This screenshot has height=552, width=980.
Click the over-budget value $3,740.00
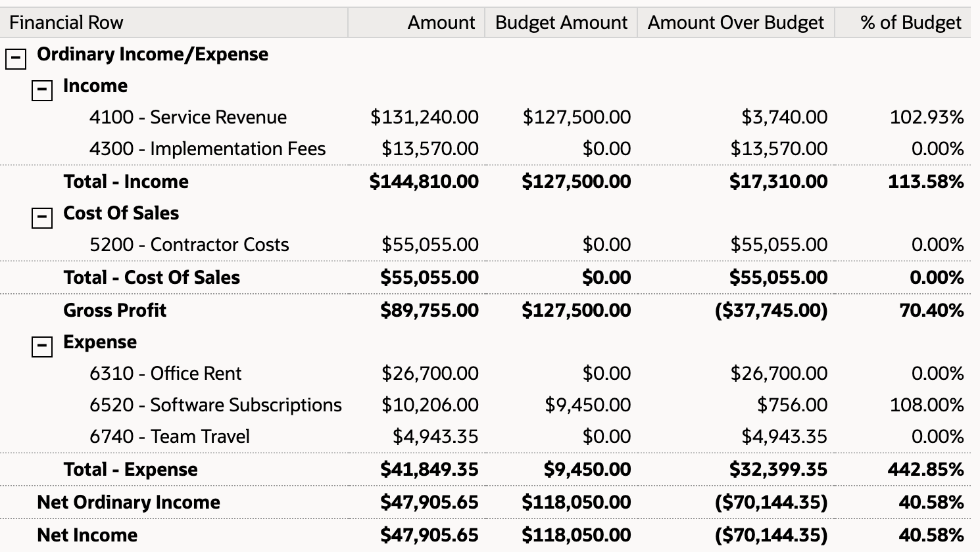(785, 117)
